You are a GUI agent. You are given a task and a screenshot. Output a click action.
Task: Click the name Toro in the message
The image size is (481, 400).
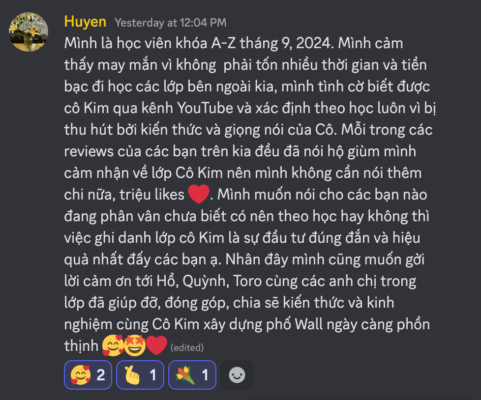[x=247, y=281]
